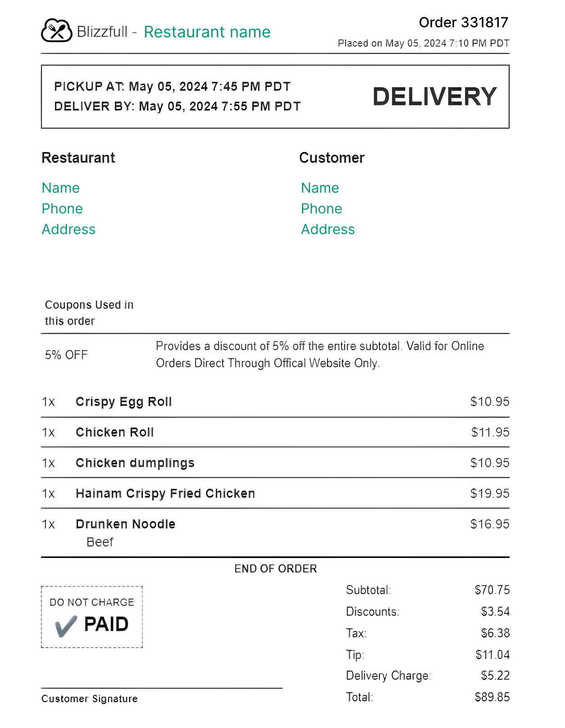Click the Customer Signature line
The width and height of the screenshot is (565, 728).
[x=162, y=688]
